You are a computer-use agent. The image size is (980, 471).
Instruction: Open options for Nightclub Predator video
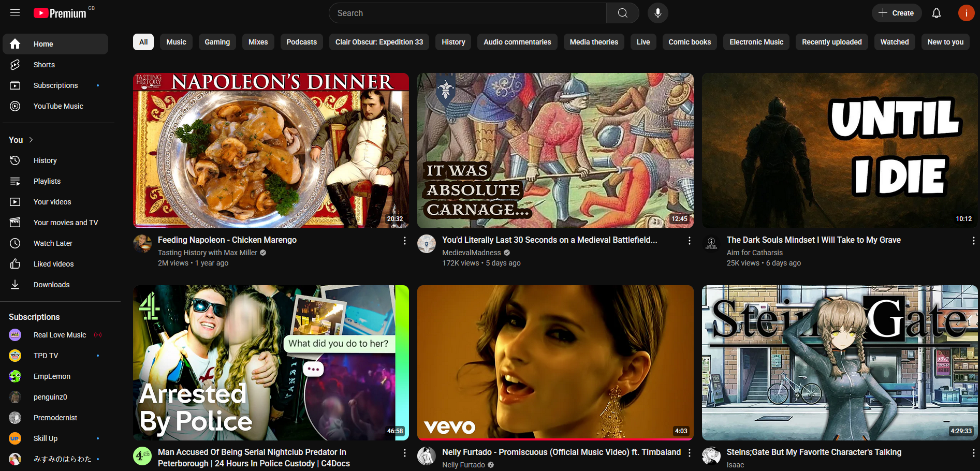click(405, 453)
